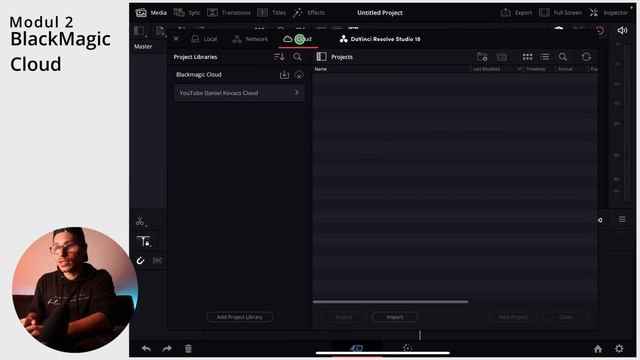
Task: Select YouTube Daniel Kovacs Cloud library
Action: 239,93
